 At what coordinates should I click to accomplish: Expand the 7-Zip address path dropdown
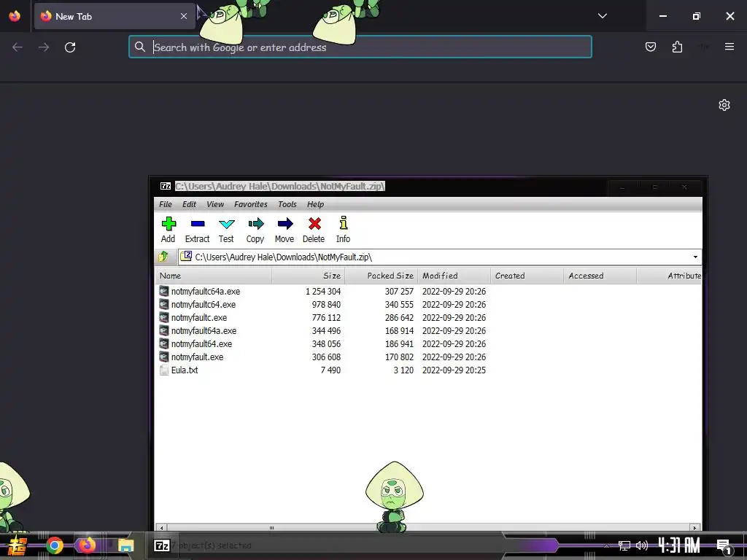pyautogui.click(x=695, y=257)
